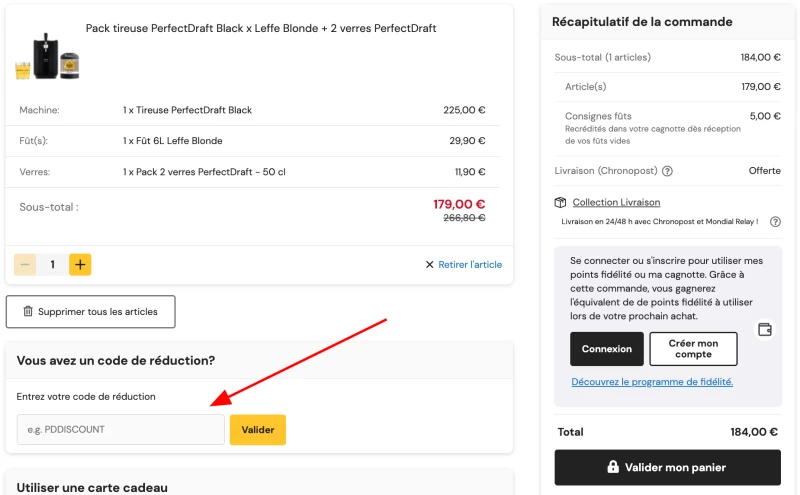800x495 pixels.
Task: Open help icon next to Livraison (Chronopost)
Action: [667, 171]
